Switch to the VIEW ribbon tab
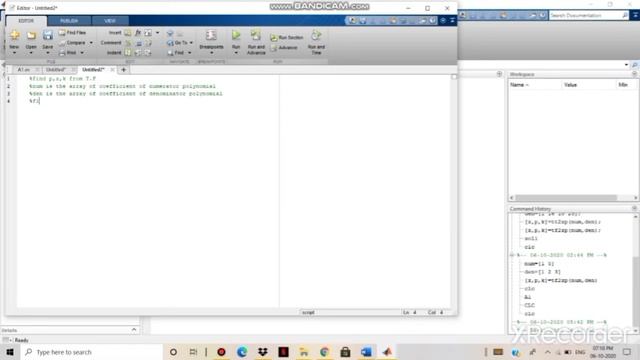The width and height of the screenshot is (640, 360). pos(110,20)
